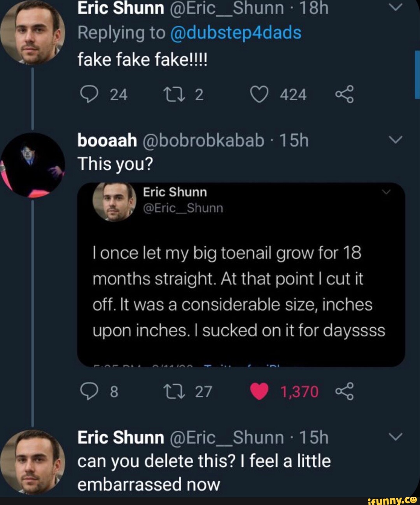Click the reply icon on Eric Shunn's fake tweet
The height and width of the screenshot is (505, 420).
click(x=90, y=94)
